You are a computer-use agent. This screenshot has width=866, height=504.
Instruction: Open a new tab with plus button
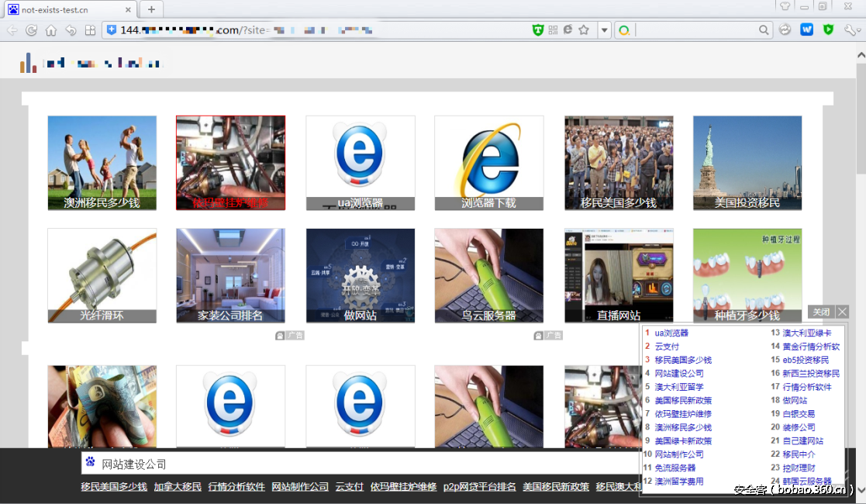point(151,9)
